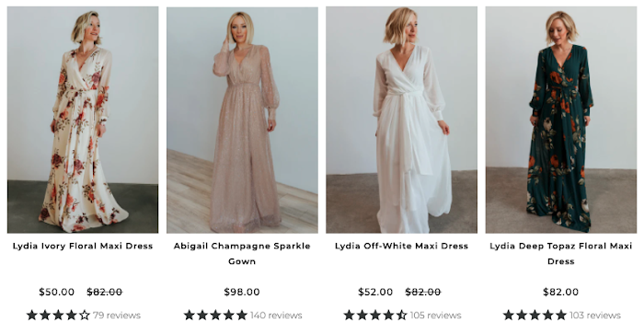Image resolution: width=644 pixels, height=334 pixels.
Task: Click the fifth star beside 103 reviews
Action: 561,315
